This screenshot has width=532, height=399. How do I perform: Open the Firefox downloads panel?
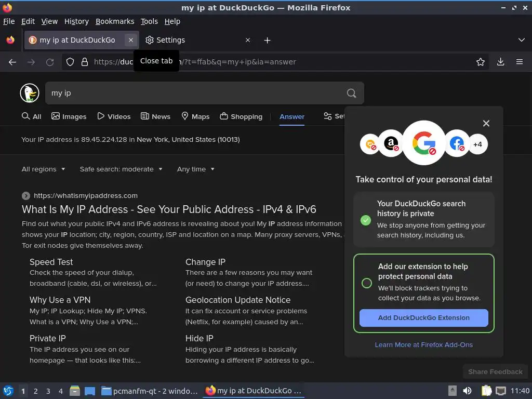pyautogui.click(x=500, y=62)
